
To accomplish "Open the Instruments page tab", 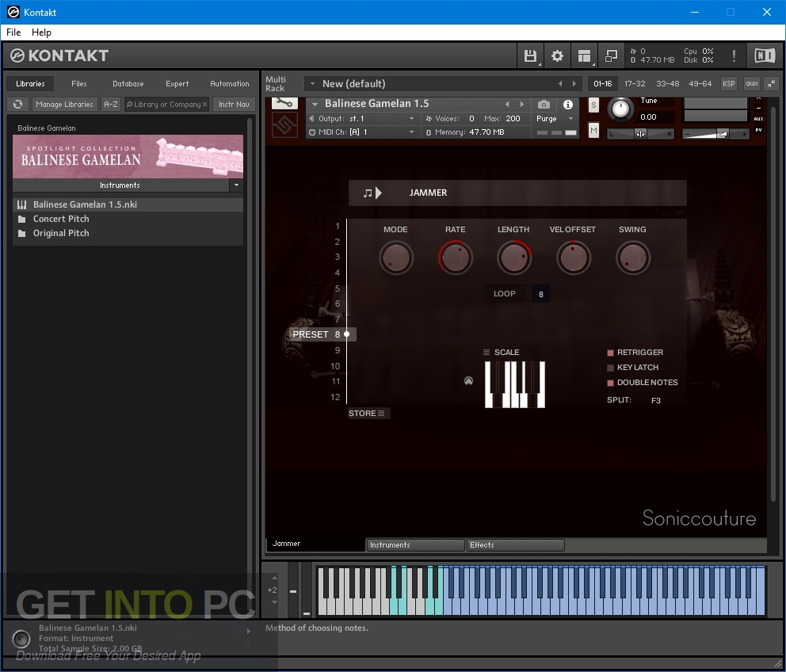I will coord(415,545).
